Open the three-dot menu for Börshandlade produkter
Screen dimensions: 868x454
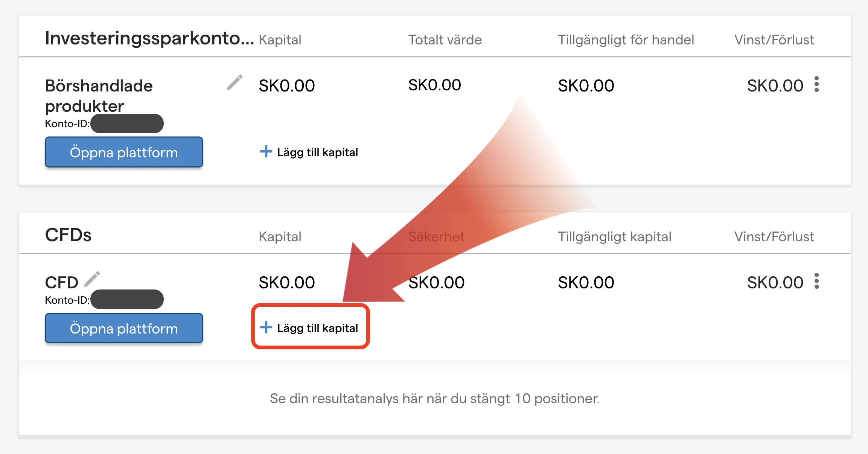pyautogui.click(x=816, y=84)
